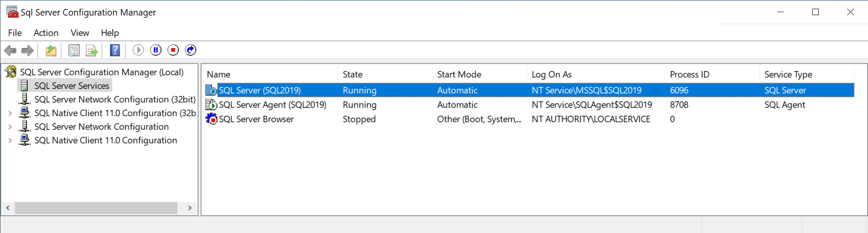Expand the SQL Server Network Configuration node
868x233 pixels.
click(10, 127)
